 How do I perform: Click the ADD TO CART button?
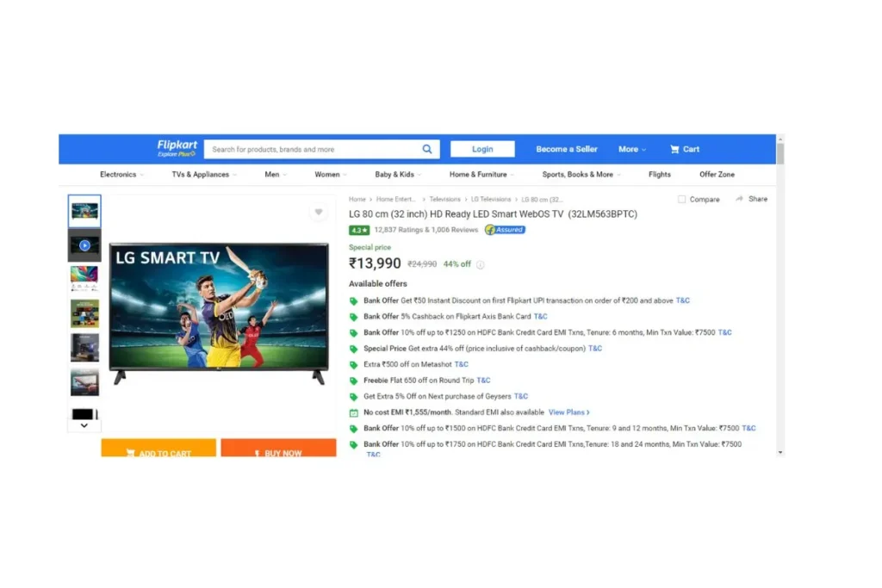(158, 448)
